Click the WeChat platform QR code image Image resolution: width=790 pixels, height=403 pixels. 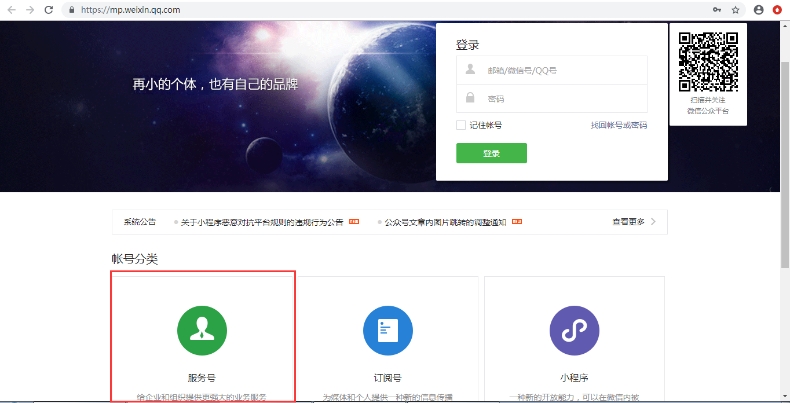pyautogui.click(x=708, y=61)
